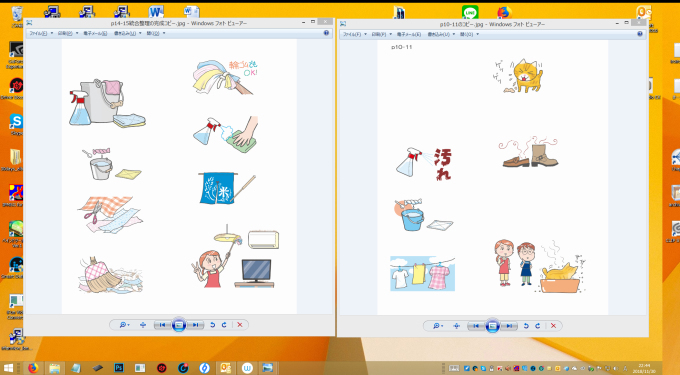Rotate clockwise in left p14-15 viewer

tap(224, 325)
